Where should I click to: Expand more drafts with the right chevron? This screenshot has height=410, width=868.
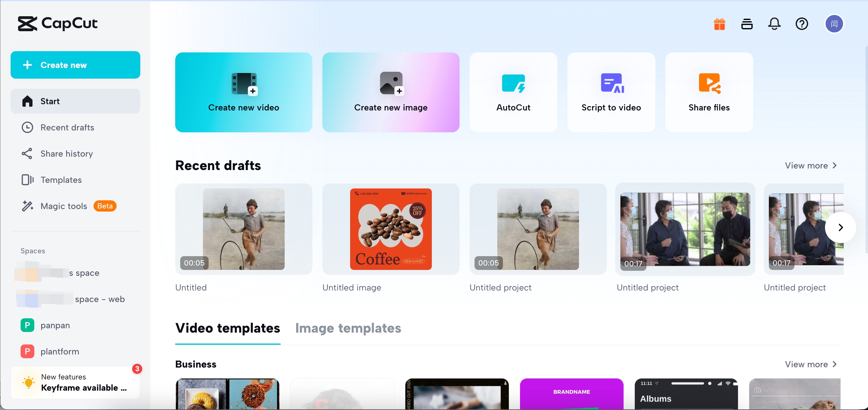pos(840,227)
